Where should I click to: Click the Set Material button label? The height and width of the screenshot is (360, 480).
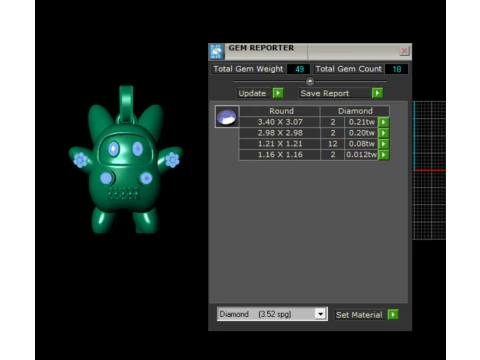coord(359,315)
